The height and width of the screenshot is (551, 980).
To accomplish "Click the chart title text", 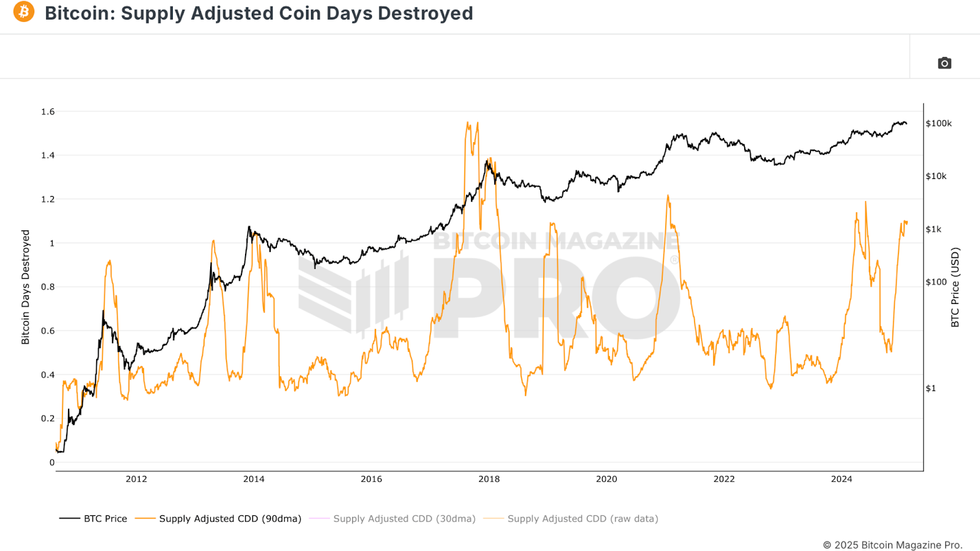I will click(260, 13).
